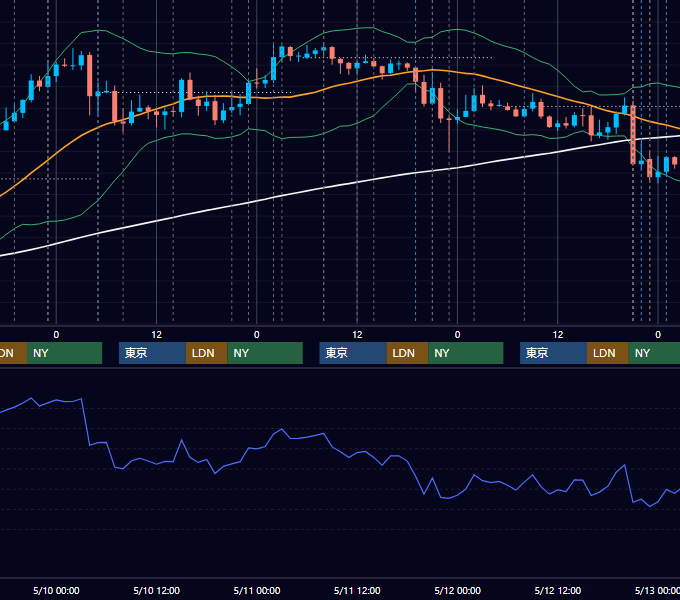Click the 5/10 00:00 date label
This screenshot has width=680, height=600.
tap(56, 590)
